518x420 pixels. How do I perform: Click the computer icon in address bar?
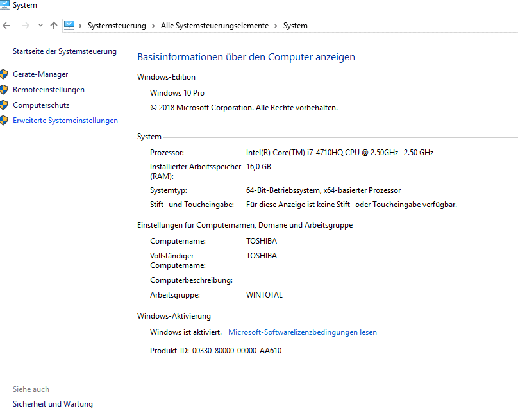69,26
